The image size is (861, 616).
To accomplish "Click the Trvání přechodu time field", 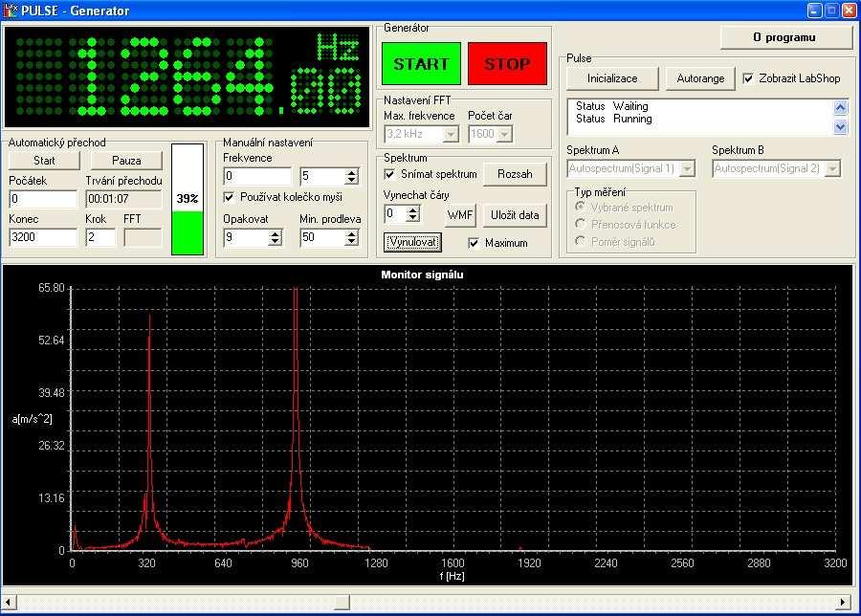I will [x=124, y=199].
